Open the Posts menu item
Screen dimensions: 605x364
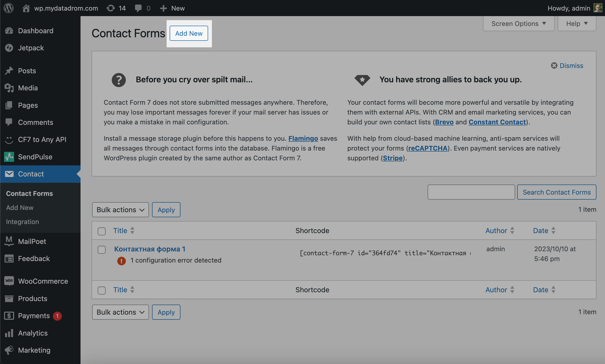coord(40,71)
